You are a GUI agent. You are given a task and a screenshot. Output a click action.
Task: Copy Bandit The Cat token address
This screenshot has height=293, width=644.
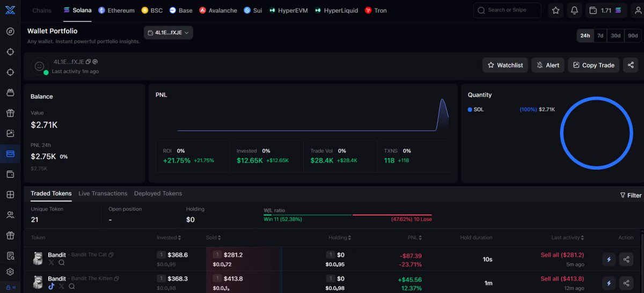click(x=111, y=255)
